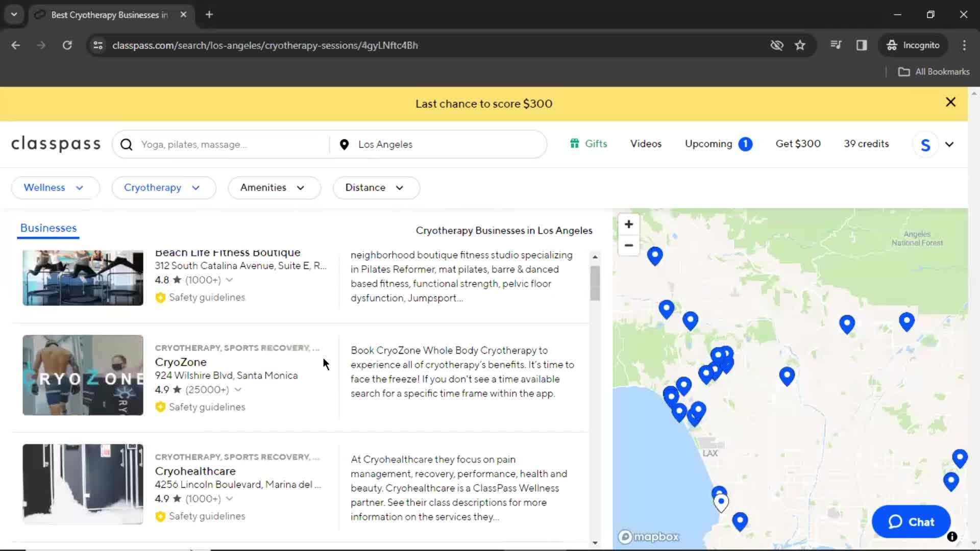Image resolution: width=980 pixels, height=551 pixels.
Task: Open Cryohealthcare business listing
Action: [x=195, y=471]
